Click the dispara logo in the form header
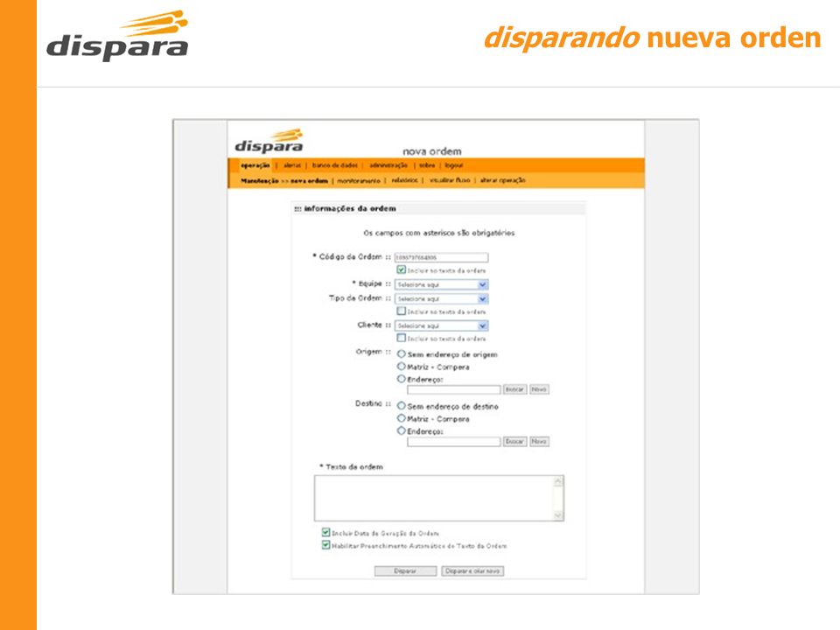 [x=269, y=142]
